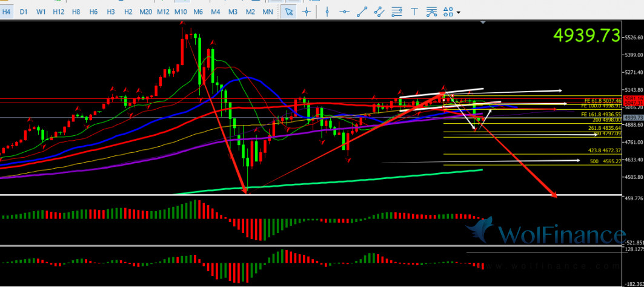Open the shapes objects dropdown arrow
Viewport: 644px width, 287px height.
tap(458, 12)
